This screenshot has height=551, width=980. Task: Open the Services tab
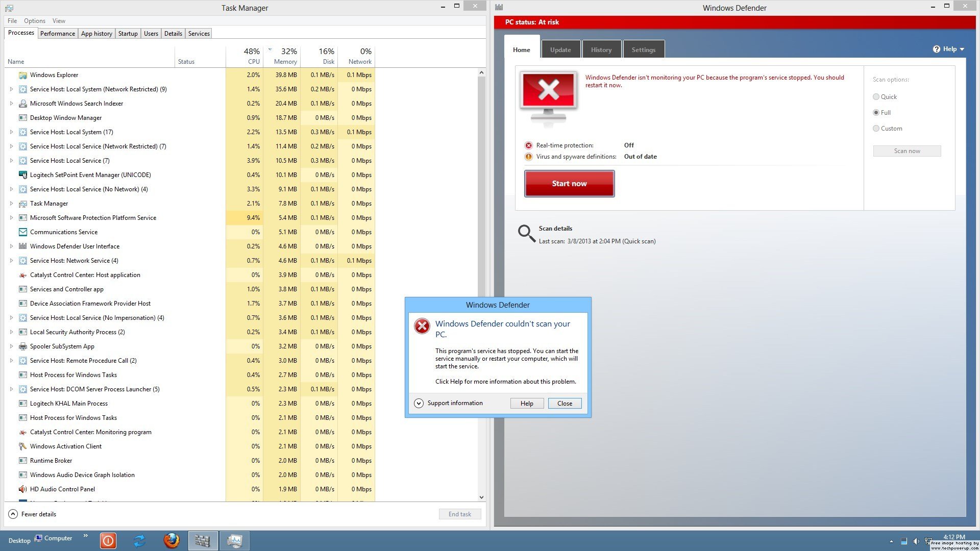[x=199, y=34]
